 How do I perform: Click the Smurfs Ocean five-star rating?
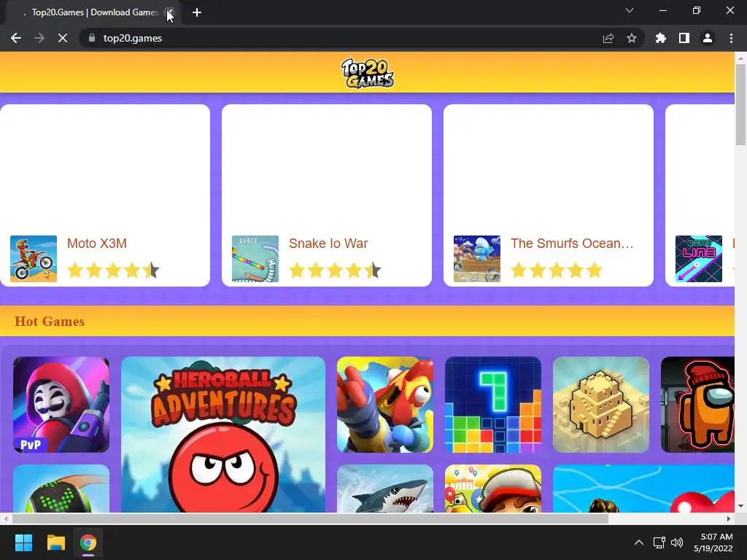(557, 271)
